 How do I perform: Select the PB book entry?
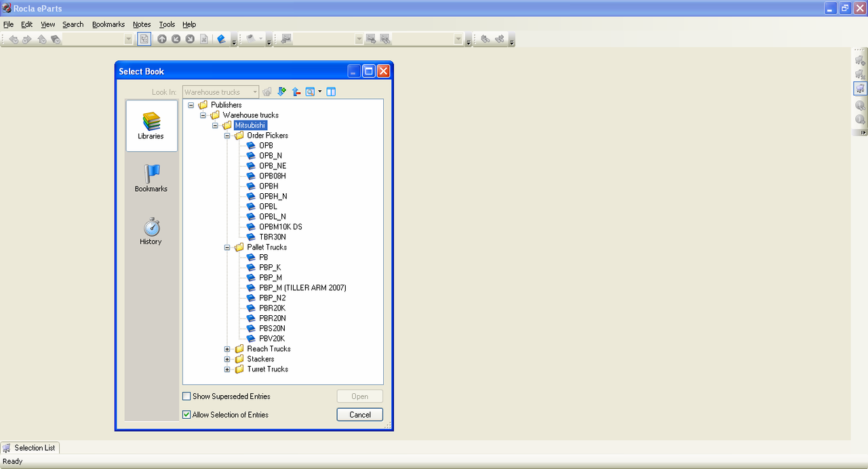pyautogui.click(x=263, y=258)
